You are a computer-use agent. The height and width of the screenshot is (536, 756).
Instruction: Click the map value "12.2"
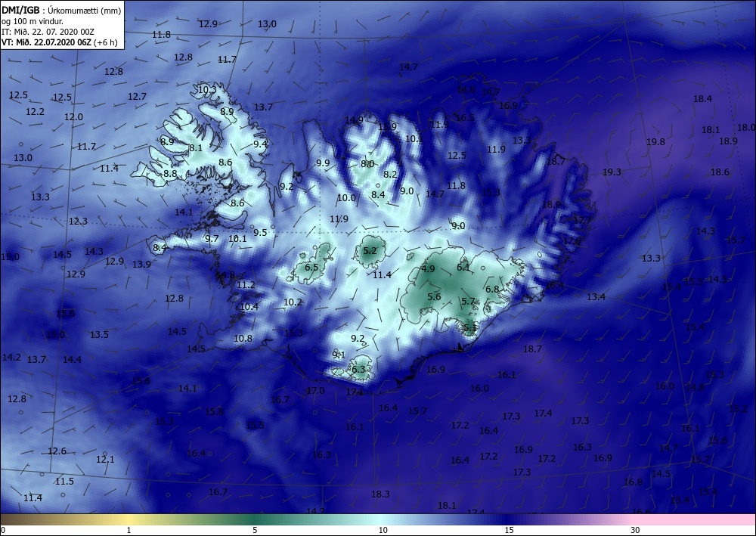click(36, 112)
